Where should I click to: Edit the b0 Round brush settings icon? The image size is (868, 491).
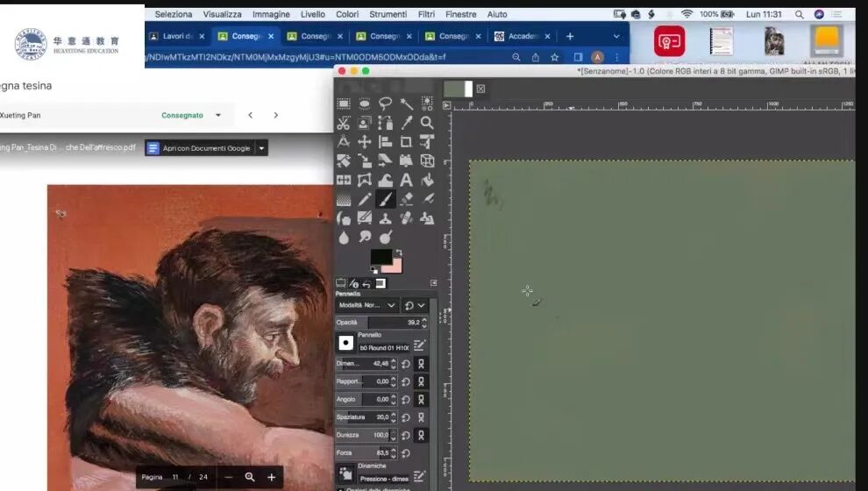click(x=420, y=345)
